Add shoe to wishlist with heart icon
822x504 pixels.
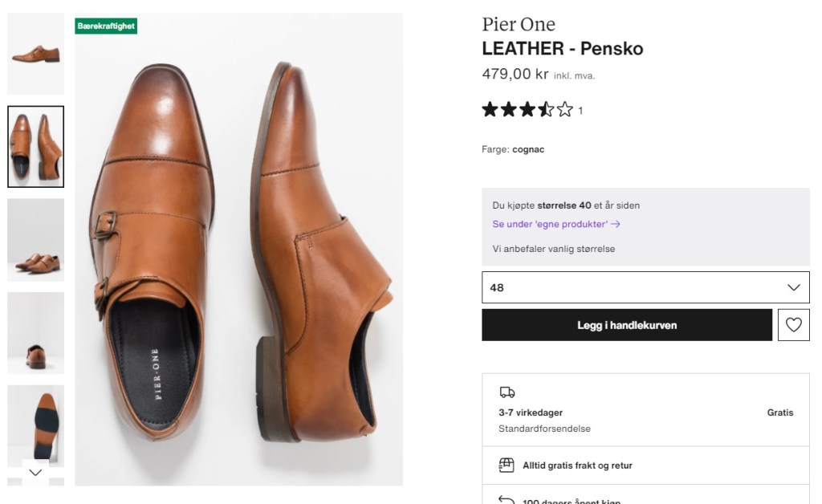793,325
